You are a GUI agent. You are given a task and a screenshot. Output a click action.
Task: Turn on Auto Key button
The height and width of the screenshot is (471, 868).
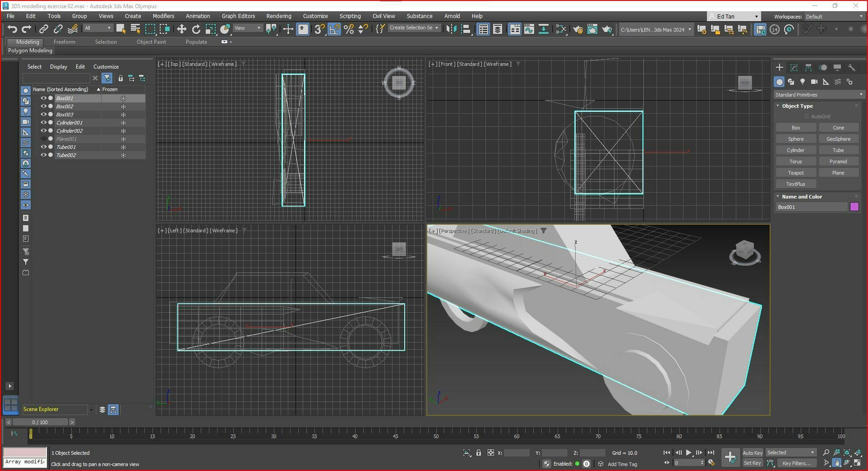752,453
